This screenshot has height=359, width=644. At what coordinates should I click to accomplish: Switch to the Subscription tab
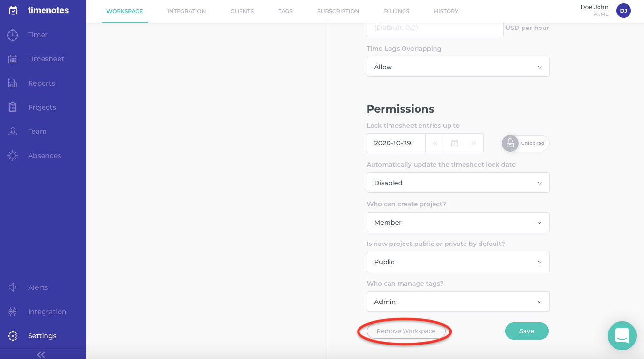pos(338,11)
